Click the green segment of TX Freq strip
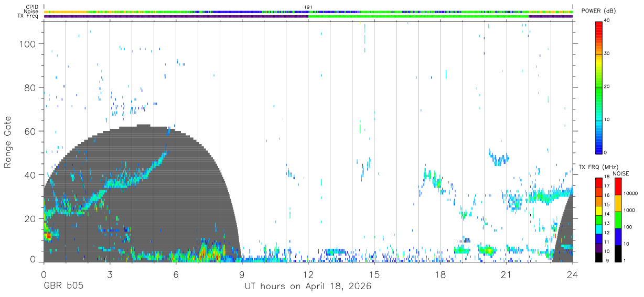Image resolution: width=644 pixels, height=297 pixels. click(418, 16)
